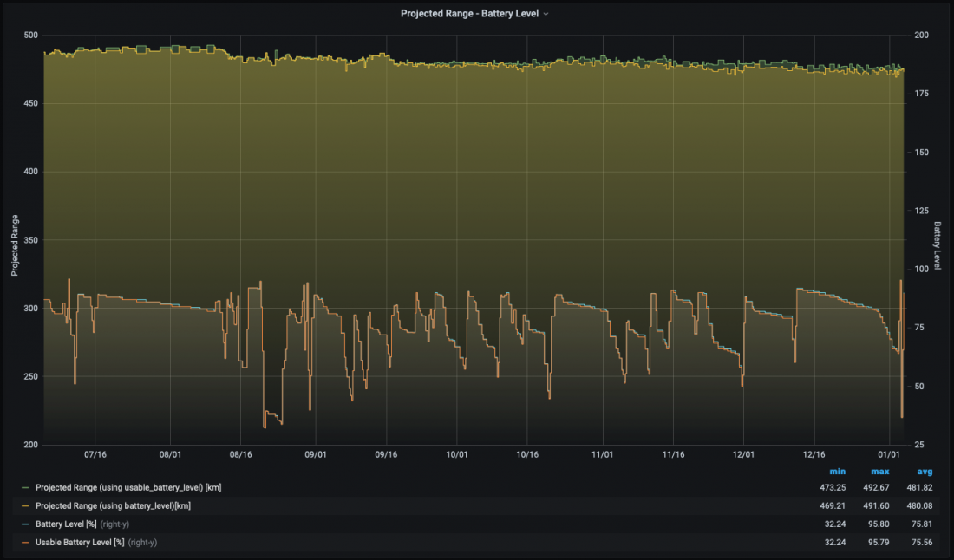Open color swatch for Projected Range (using battery_level)
954x560 pixels.
pyautogui.click(x=24, y=505)
